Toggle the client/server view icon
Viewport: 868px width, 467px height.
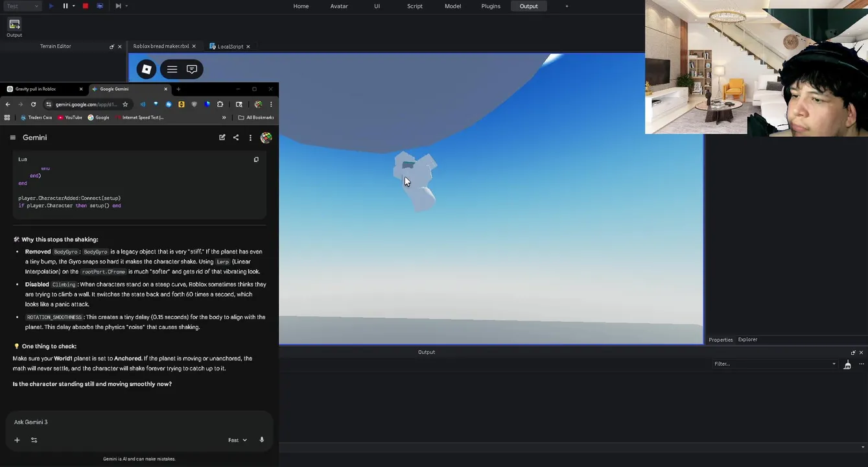click(100, 6)
